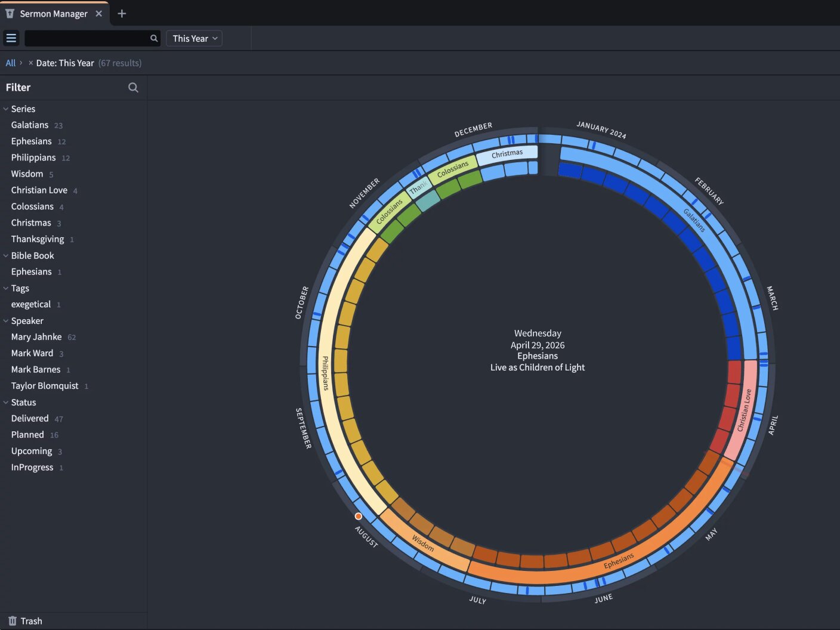840x630 pixels.
Task: Close the Sermon Manager tab
Action: point(99,14)
